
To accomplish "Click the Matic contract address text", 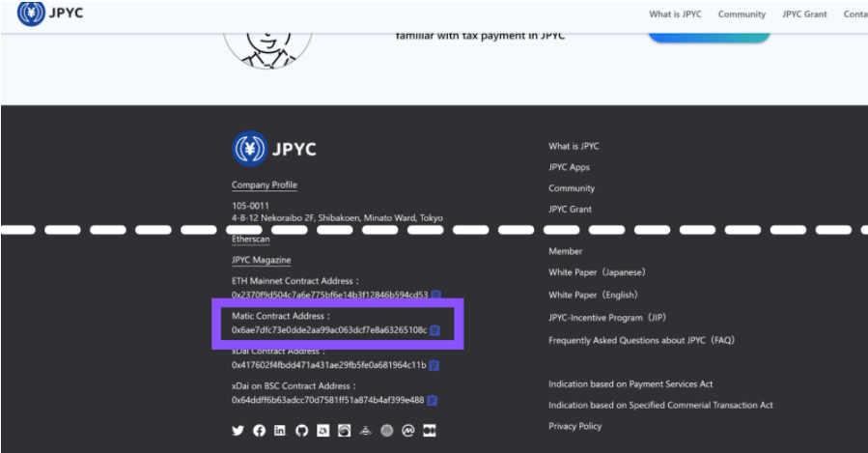I will (x=328, y=330).
